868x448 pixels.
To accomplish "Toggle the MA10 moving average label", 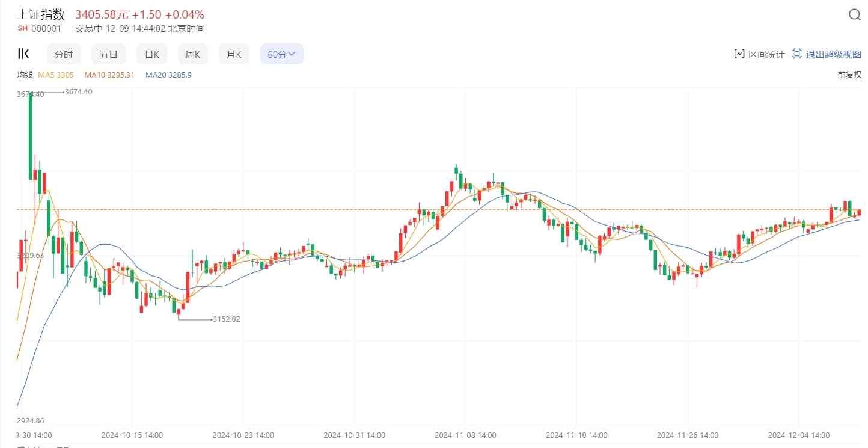I will point(109,75).
